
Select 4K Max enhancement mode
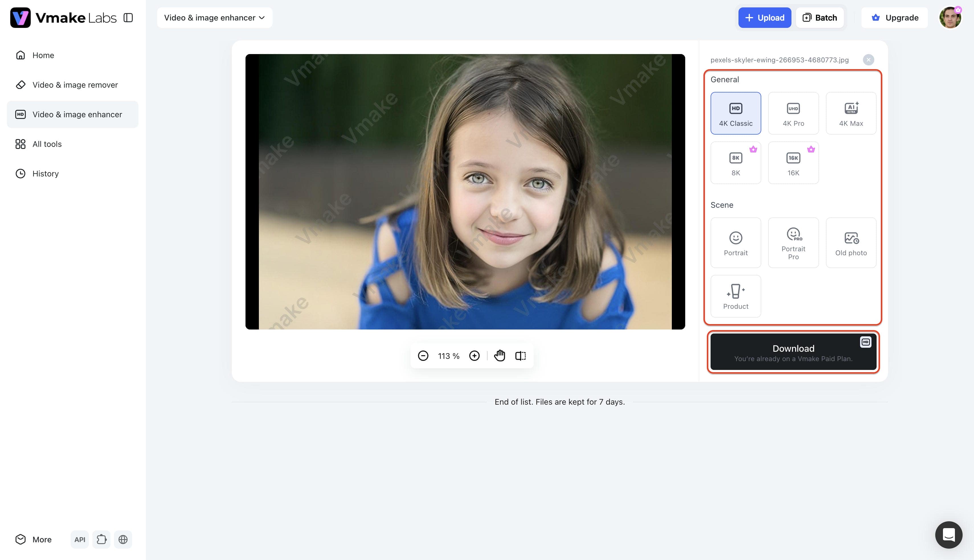851,114
